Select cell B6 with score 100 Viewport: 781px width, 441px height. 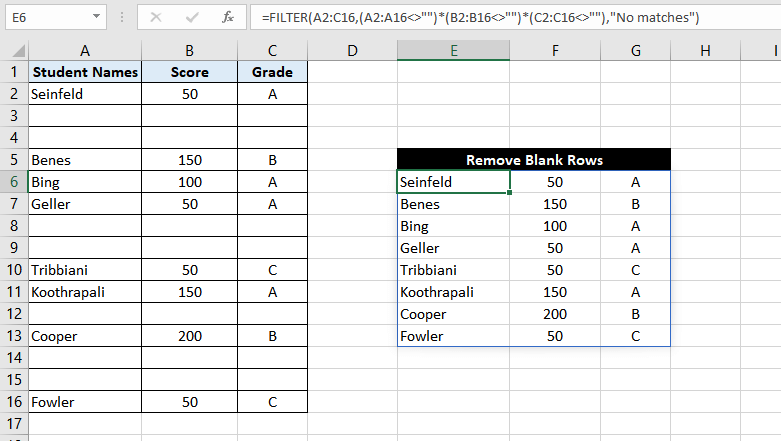tap(189, 182)
